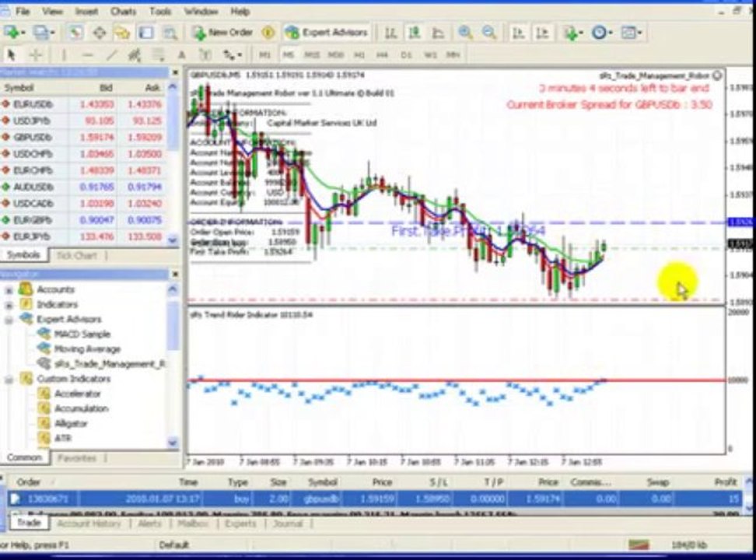Switch chart to line chart icon

point(438,33)
